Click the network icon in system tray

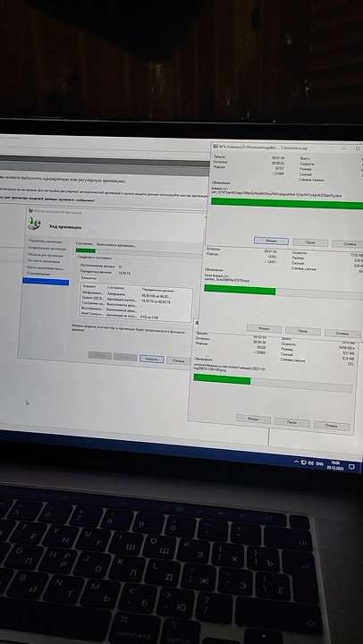point(303,462)
